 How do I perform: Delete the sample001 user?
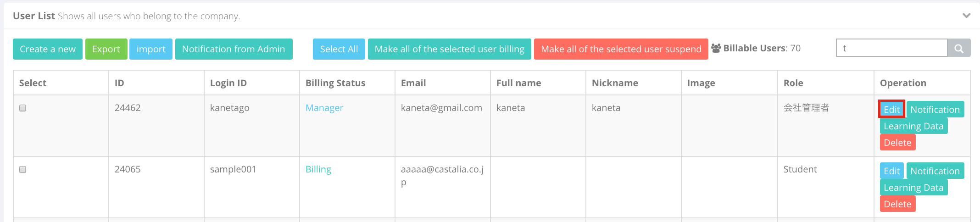[x=897, y=204]
